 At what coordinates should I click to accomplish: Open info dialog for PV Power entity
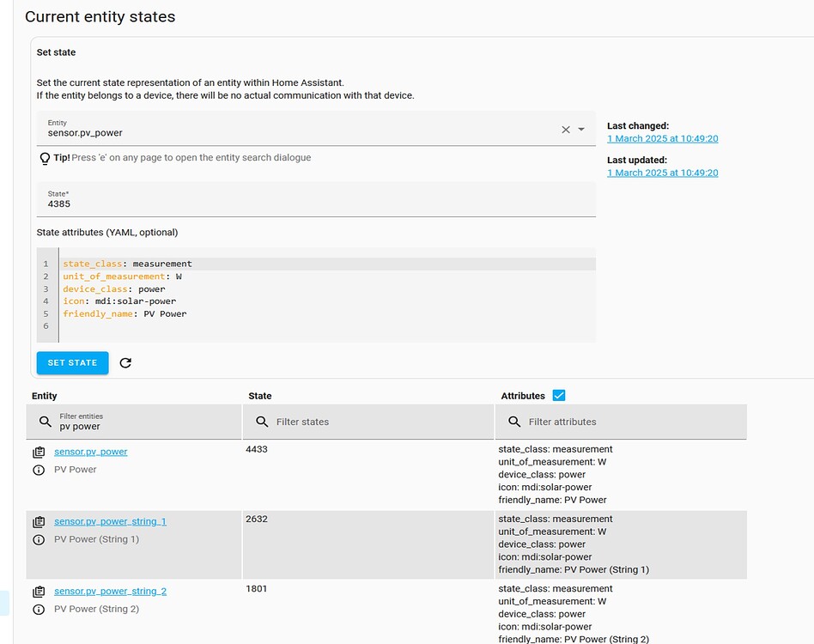pos(38,469)
